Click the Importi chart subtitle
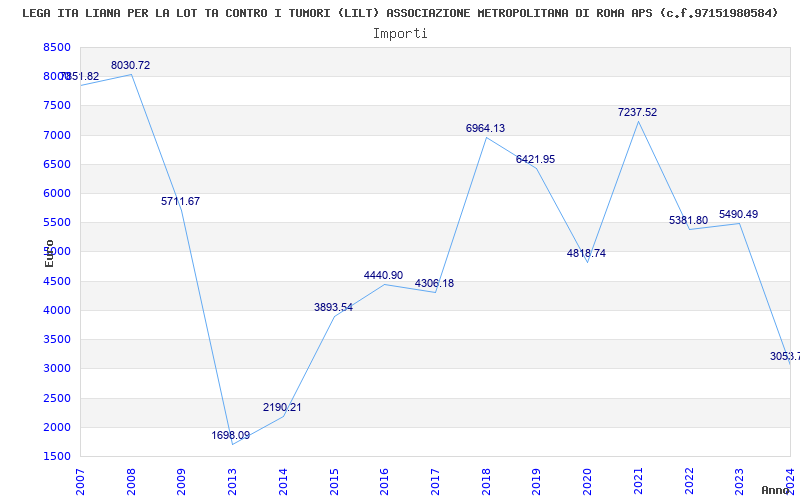Viewport: 800px width, 500px height. pyautogui.click(x=400, y=34)
